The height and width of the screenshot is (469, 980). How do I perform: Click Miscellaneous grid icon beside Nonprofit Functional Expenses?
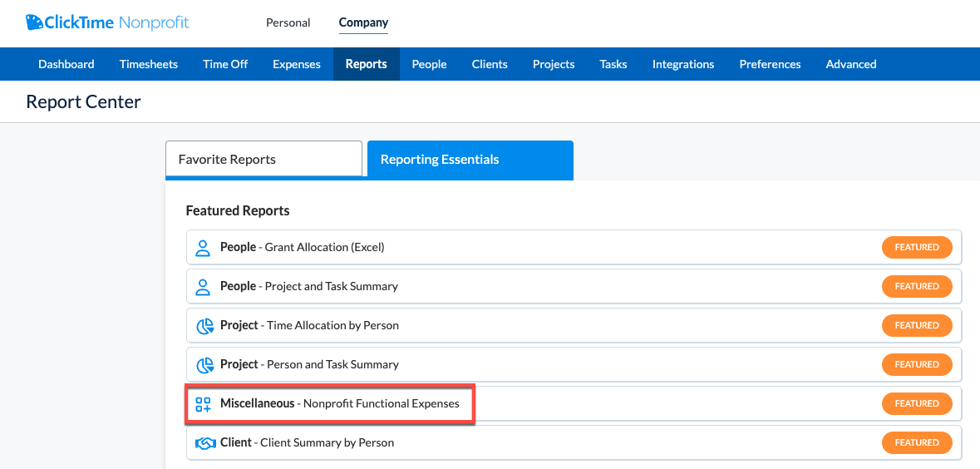click(x=203, y=404)
